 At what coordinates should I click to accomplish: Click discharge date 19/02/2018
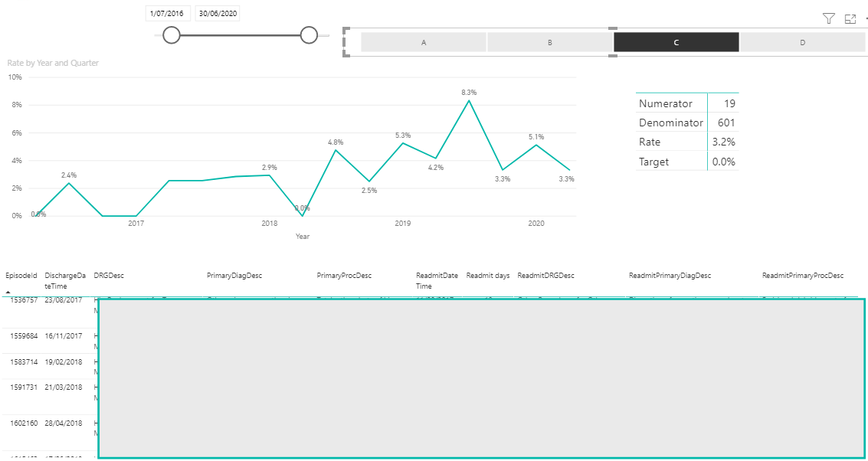(63, 362)
